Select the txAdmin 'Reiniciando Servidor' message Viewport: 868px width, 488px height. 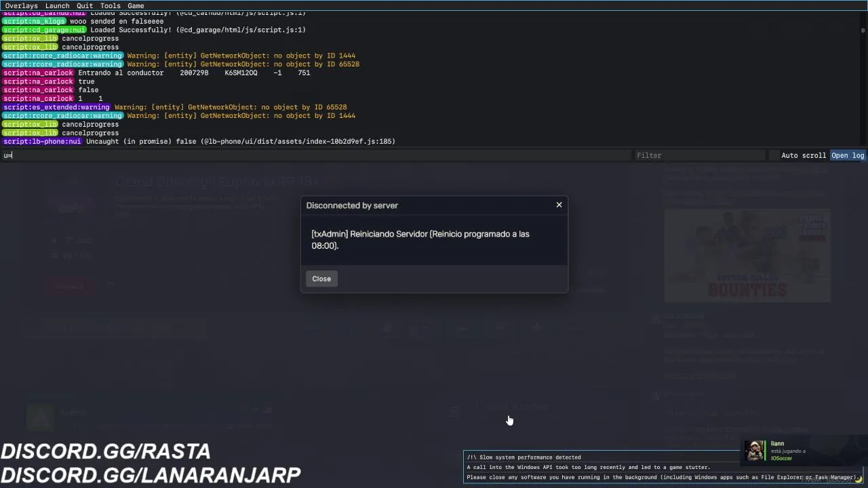(420, 239)
